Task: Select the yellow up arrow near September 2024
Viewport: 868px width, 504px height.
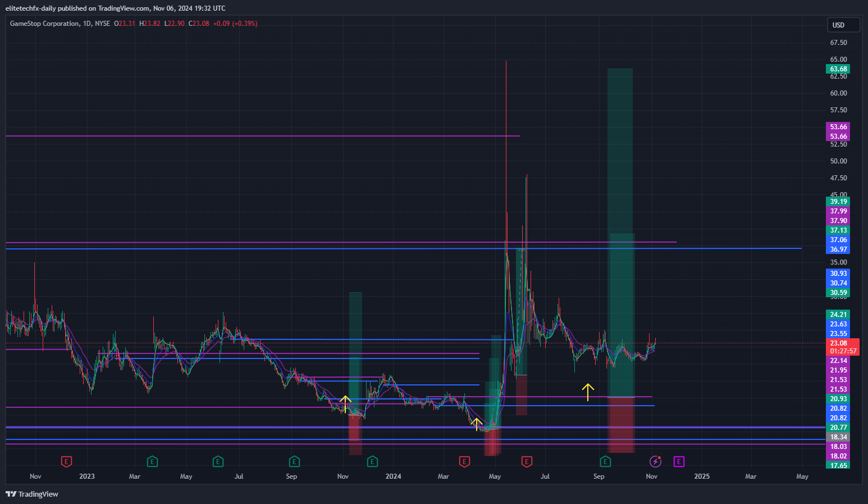Action: [588, 392]
